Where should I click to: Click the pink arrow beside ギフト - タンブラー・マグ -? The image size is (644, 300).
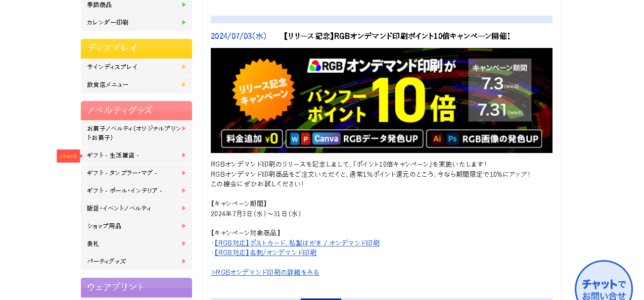click(x=184, y=173)
